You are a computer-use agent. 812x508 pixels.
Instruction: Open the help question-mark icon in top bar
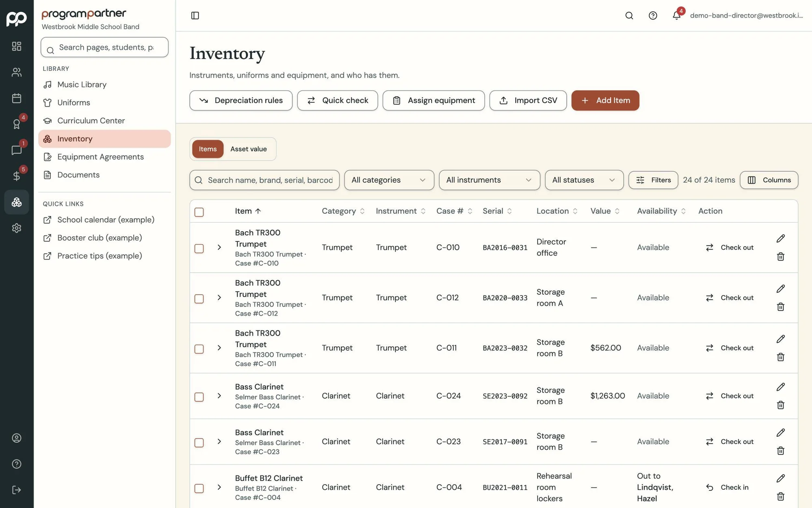pyautogui.click(x=652, y=15)
